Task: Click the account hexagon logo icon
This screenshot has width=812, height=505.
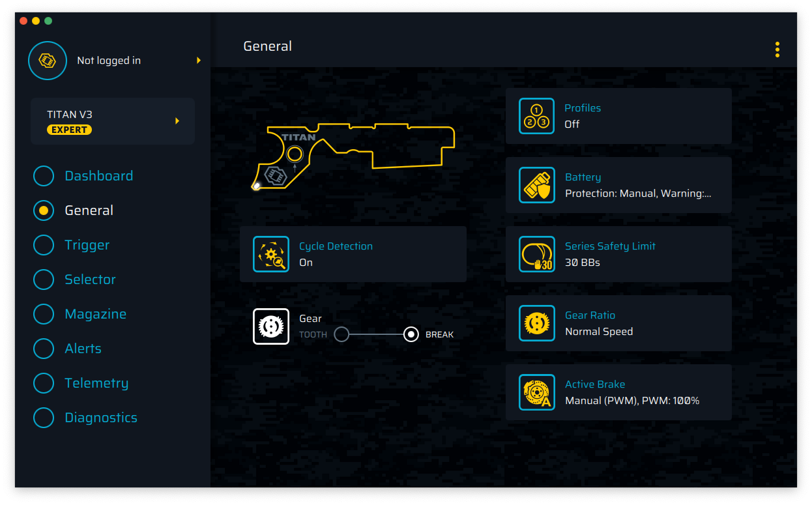Action: pyautogui.click(x=48, y=61)
